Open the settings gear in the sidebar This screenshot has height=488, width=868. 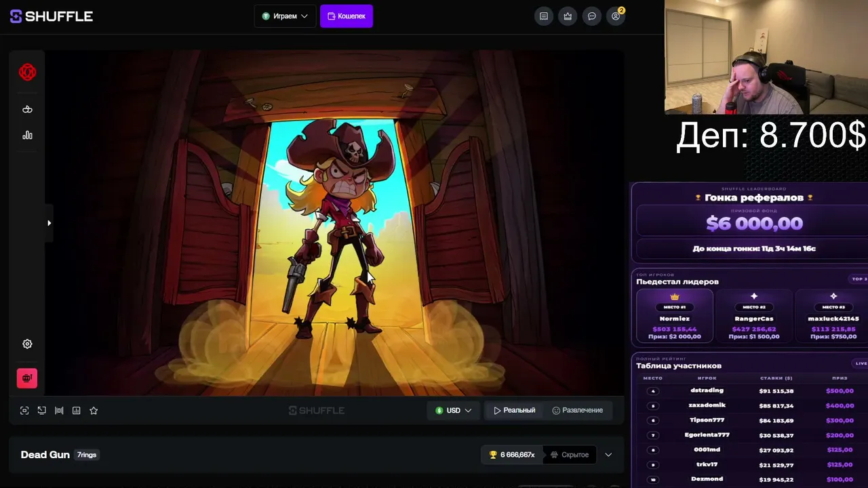click(27, 344)
